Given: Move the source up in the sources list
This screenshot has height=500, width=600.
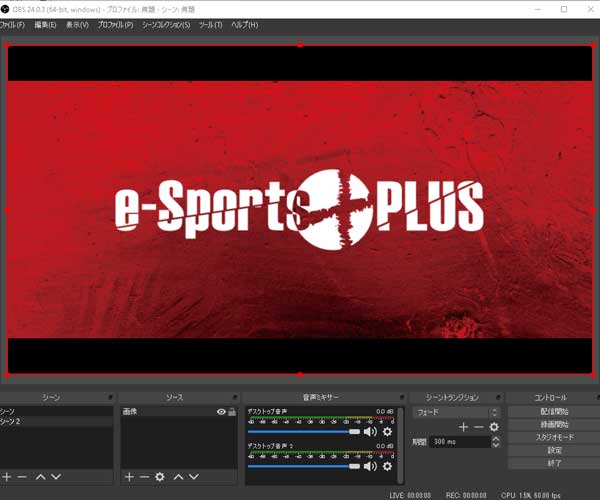Looking at the screenshot, I should (x=178, y=477).
